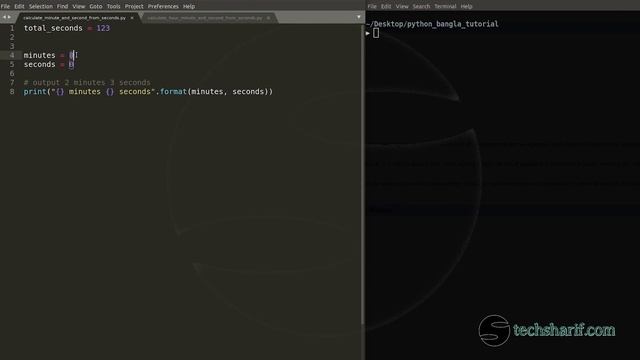Click the next tab arrow icon
This screenshot has width=640, height=360.
click(9, 17)
